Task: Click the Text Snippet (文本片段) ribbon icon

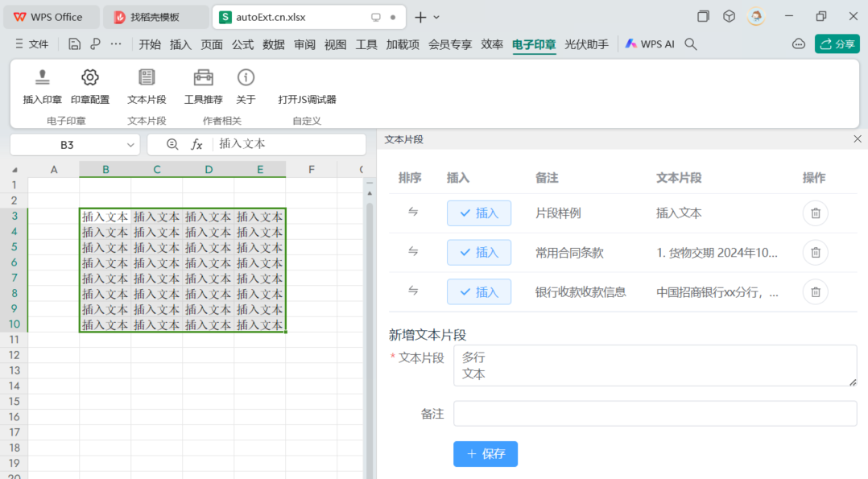Action: tap(147, 78)
